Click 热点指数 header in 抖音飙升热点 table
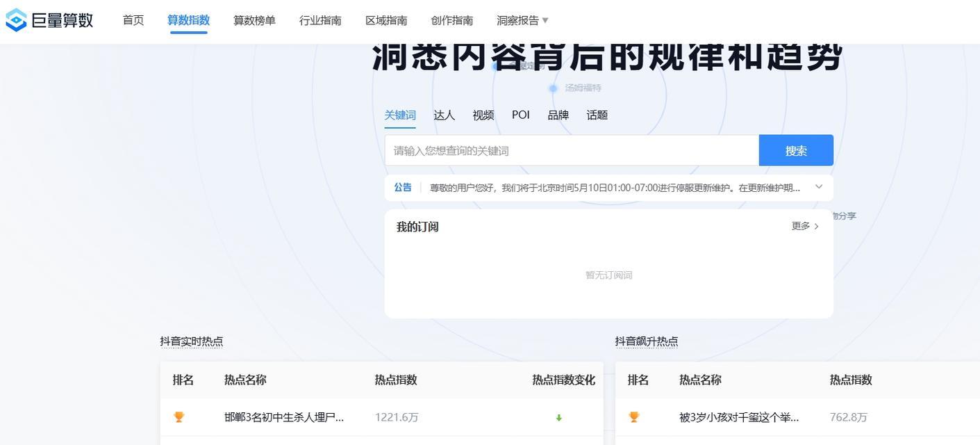The width and height of the screenshot is (980, 445). (851, 380)
